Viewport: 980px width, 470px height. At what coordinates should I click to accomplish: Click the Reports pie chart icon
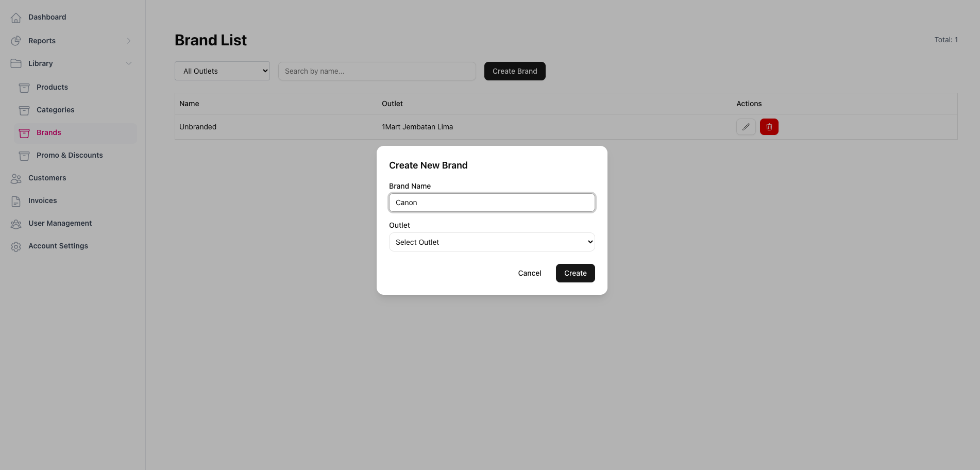point(16,41)
